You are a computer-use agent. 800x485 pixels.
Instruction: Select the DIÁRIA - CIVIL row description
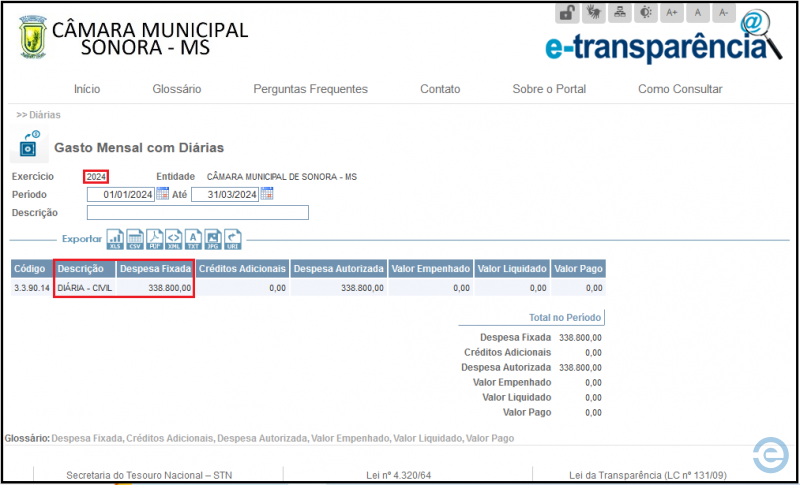click(85, 288)
